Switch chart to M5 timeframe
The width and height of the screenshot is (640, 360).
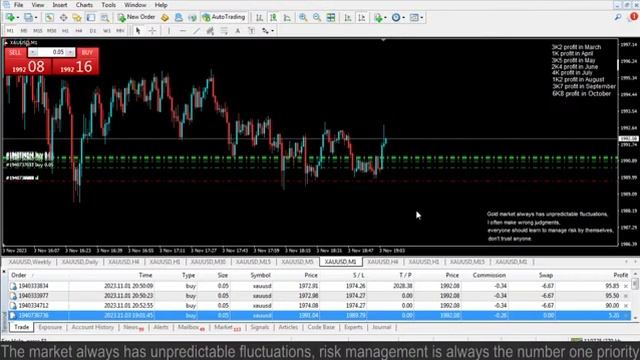[24, 31]
